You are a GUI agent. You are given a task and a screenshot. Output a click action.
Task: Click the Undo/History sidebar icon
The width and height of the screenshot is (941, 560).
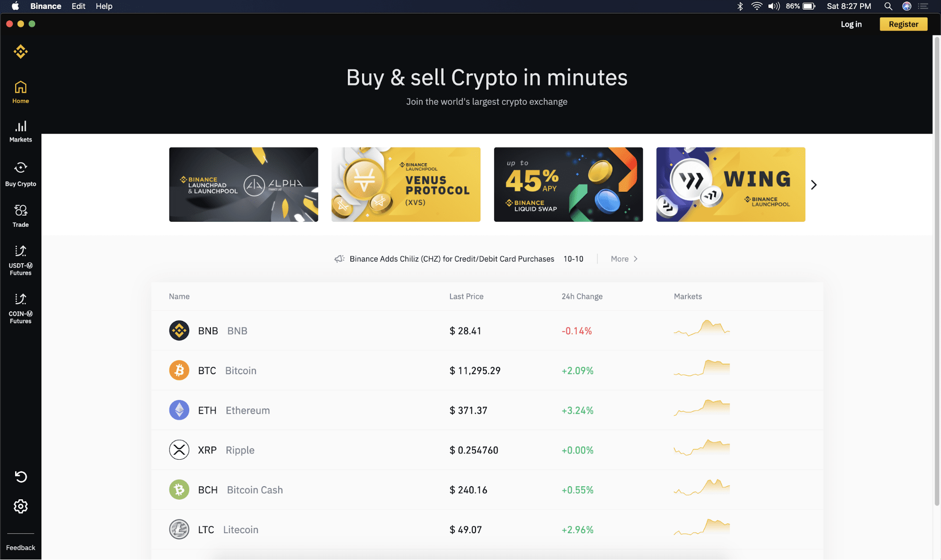pos(20,476)
